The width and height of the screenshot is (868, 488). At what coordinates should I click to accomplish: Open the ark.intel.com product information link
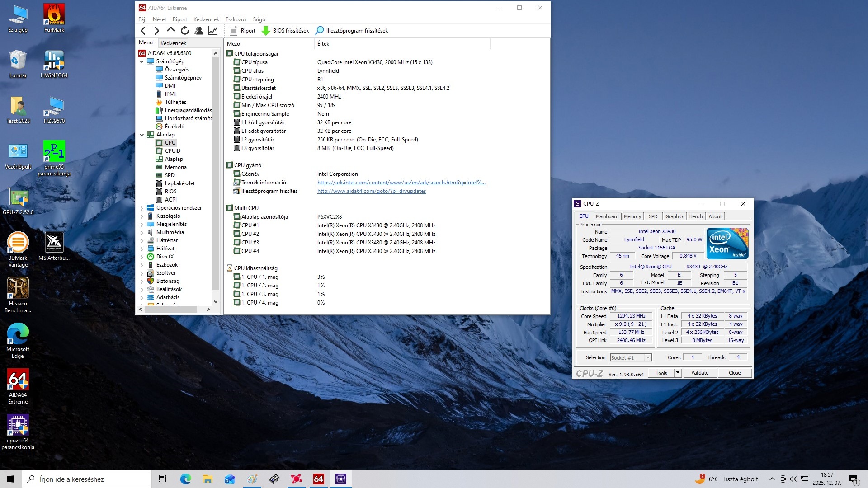coord(401,183)
